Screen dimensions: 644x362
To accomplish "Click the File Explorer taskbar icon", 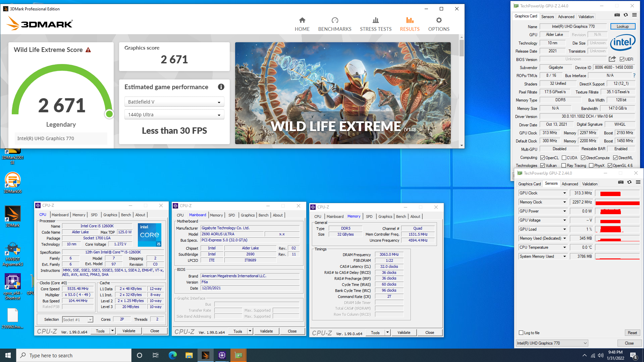I will point(189,355).
